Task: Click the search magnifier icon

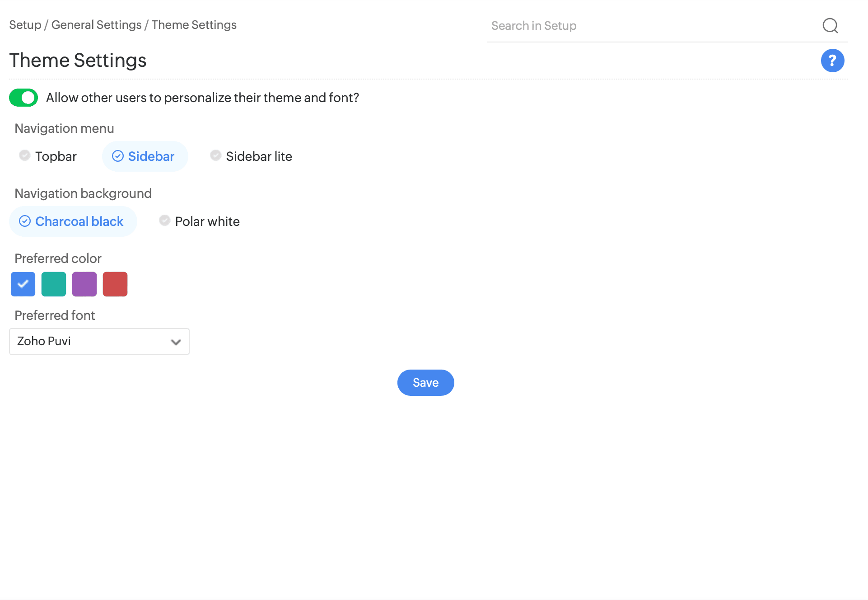Action: pos(830,26)
